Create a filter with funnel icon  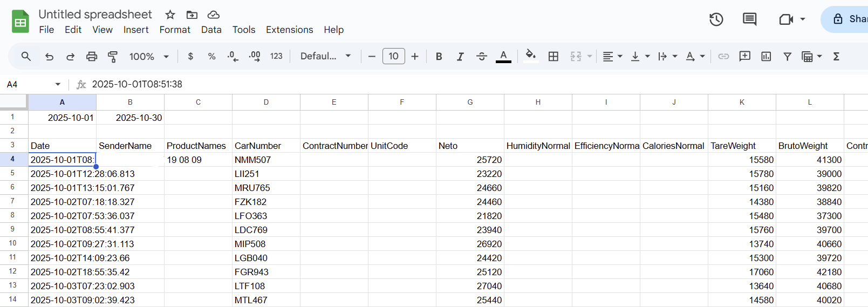787,56
